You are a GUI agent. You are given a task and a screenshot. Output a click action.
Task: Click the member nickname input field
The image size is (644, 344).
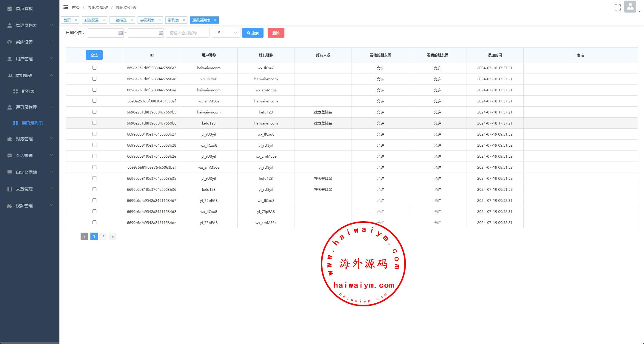click(x=187, y=33)
